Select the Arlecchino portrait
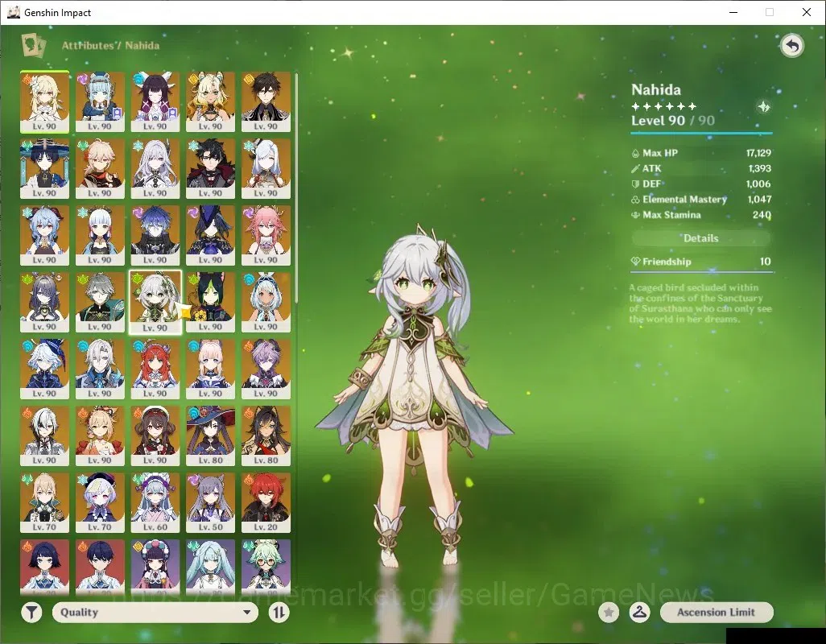This screenshot has width=826, height=644. click(45, 436)
